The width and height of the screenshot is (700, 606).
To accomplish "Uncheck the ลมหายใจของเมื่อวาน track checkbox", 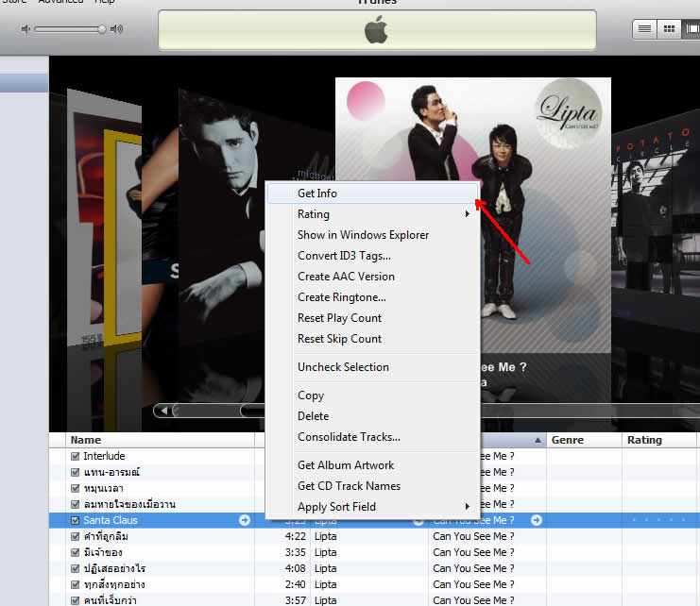I will point(75,504).
